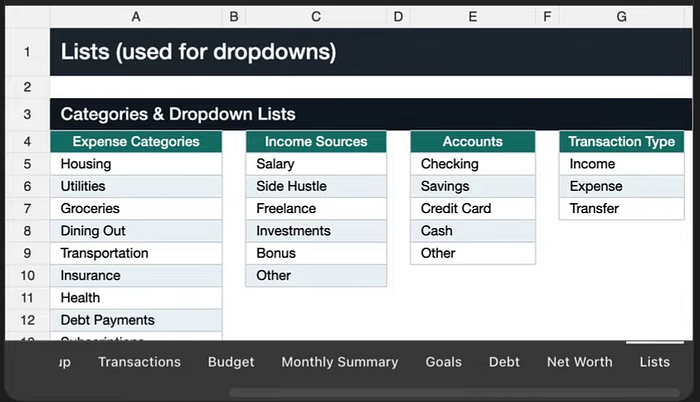Click the 'Utilities' cell

point(136,186)
